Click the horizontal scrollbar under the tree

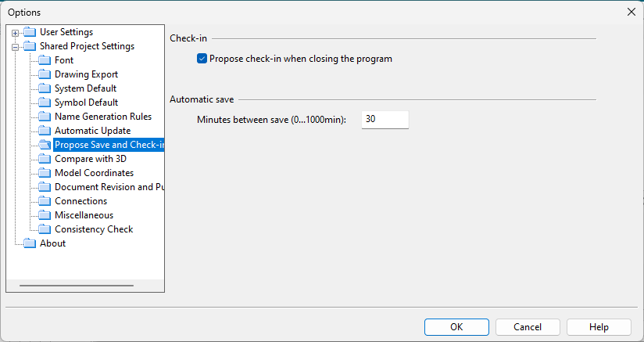coord(78,286)
